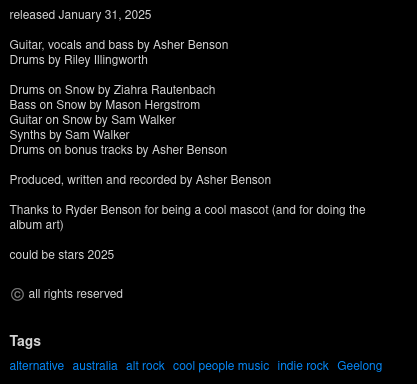Click the Thanks to Ryder Benson text

[x=188, y=217]
